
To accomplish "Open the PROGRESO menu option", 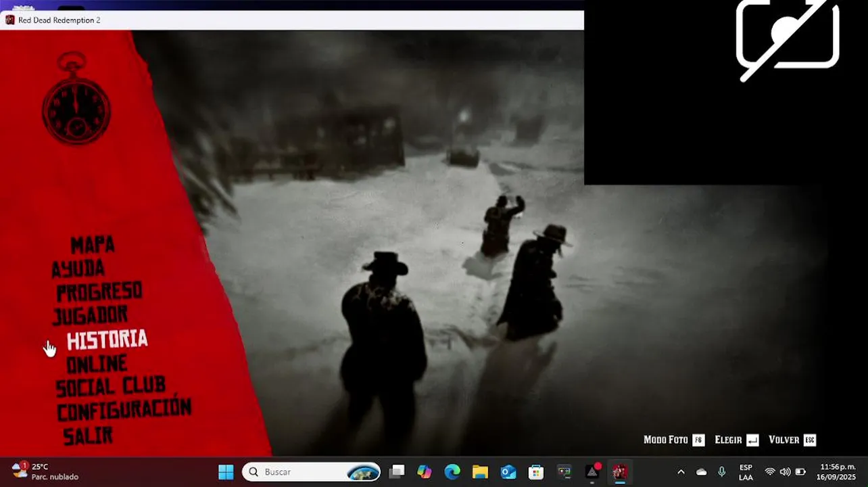I will coord(99,292).
